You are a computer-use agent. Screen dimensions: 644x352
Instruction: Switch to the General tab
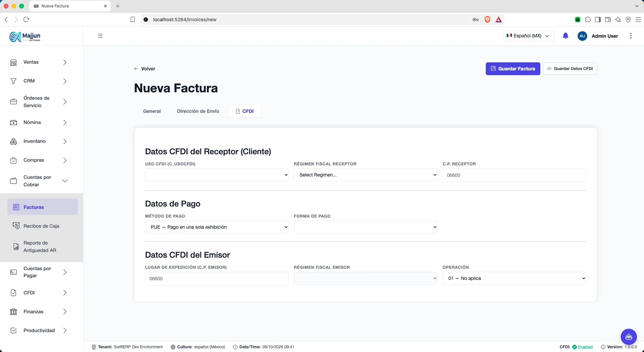[152, 111]
